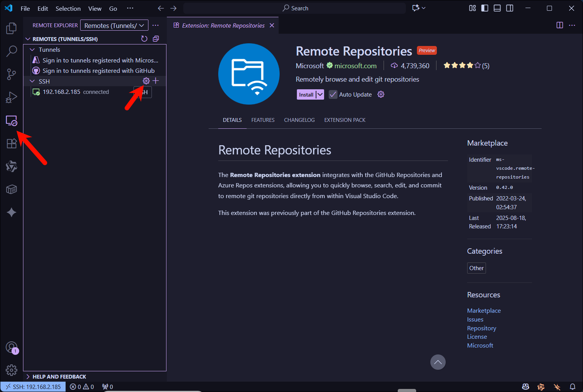This screenshot has width=583, height=392.
Task: Click the top Search command box
Action: pyautogui.click(x=295, y=8)
